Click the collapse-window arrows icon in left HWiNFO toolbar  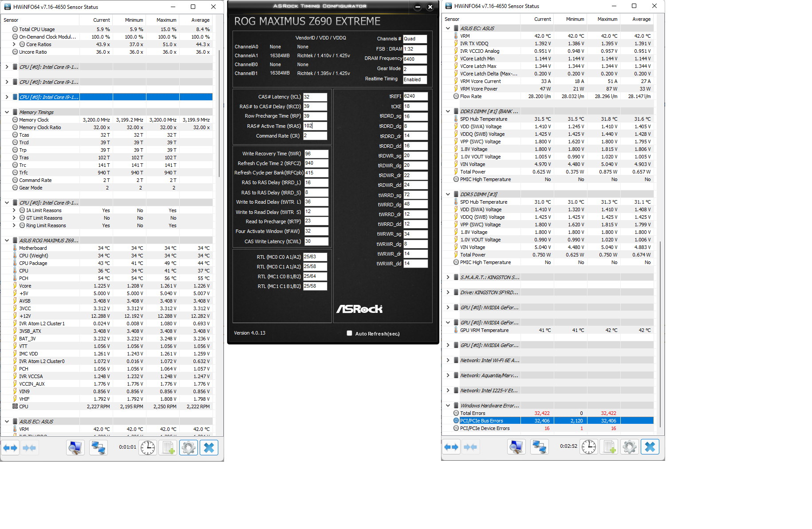(x=29, y=448)
